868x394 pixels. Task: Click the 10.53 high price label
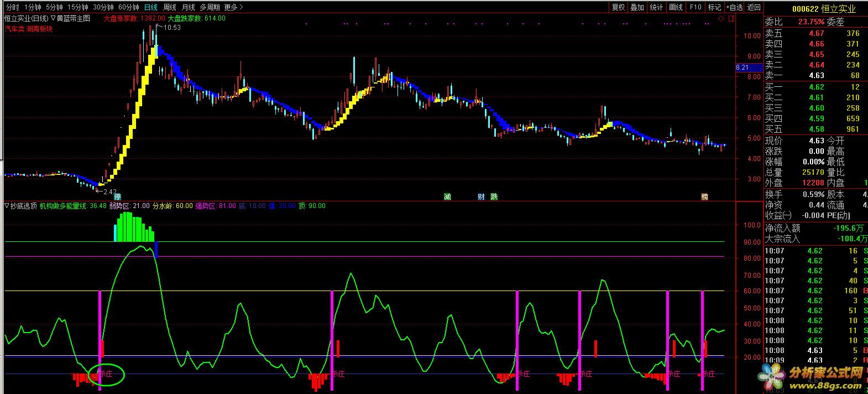pyautogui.click(x=172, y=28)
